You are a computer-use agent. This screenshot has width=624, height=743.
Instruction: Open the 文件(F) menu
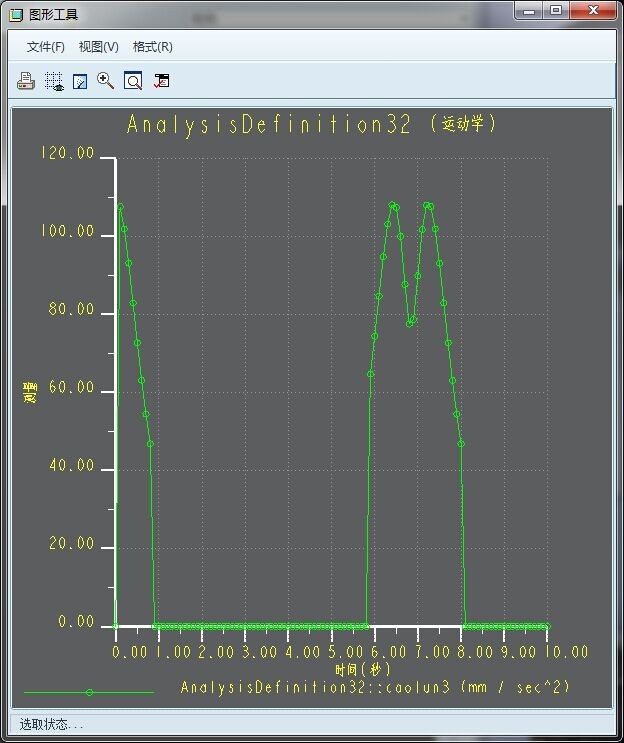point(45,47)
